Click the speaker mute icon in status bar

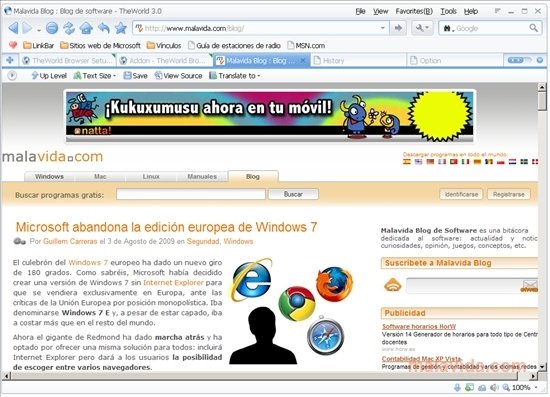494,388
